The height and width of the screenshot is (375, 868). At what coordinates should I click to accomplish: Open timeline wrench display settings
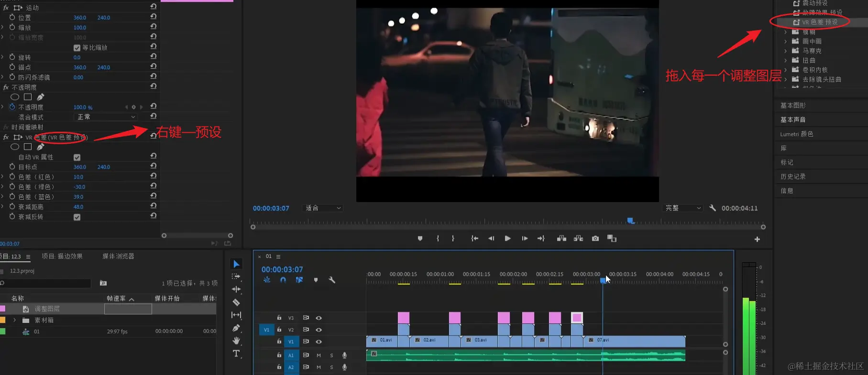332,280
